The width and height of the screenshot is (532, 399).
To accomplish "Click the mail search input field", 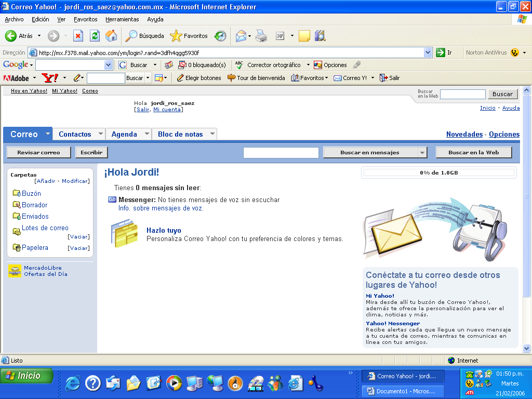I will click(281, 153).
